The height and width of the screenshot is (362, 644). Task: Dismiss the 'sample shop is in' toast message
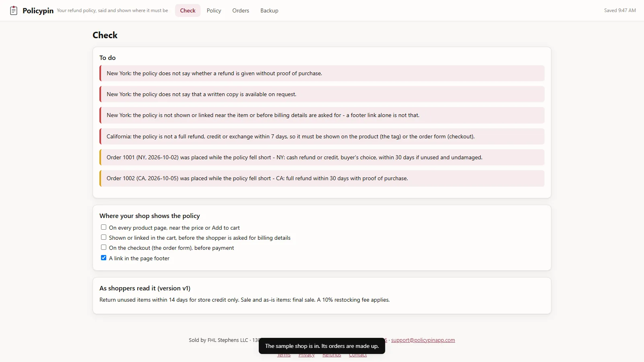[322, 346]
